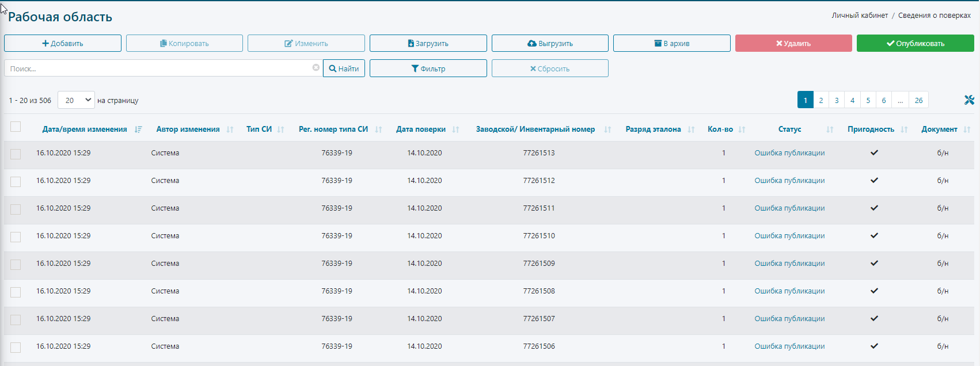
Task: Check the row with number 77261513
Action: pos(16,154)
